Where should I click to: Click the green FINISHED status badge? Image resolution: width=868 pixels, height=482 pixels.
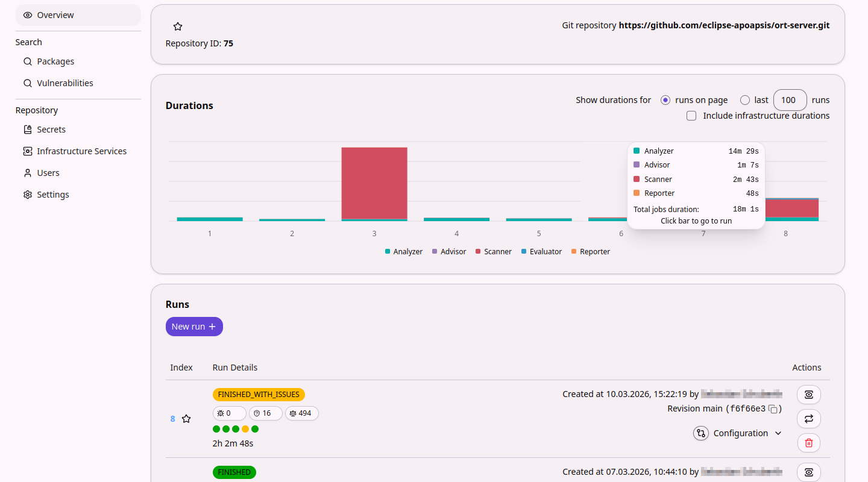234,472
